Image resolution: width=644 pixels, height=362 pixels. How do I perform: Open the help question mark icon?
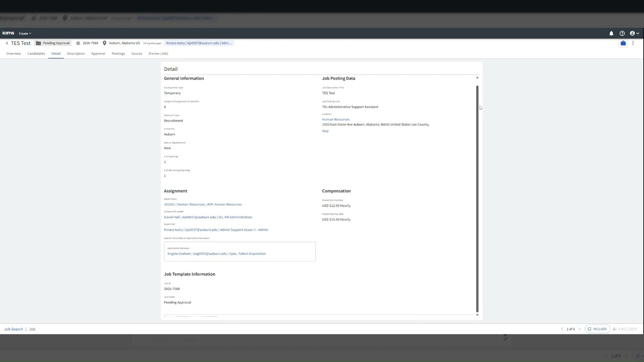pyautogui.click(x=622, y=33)
